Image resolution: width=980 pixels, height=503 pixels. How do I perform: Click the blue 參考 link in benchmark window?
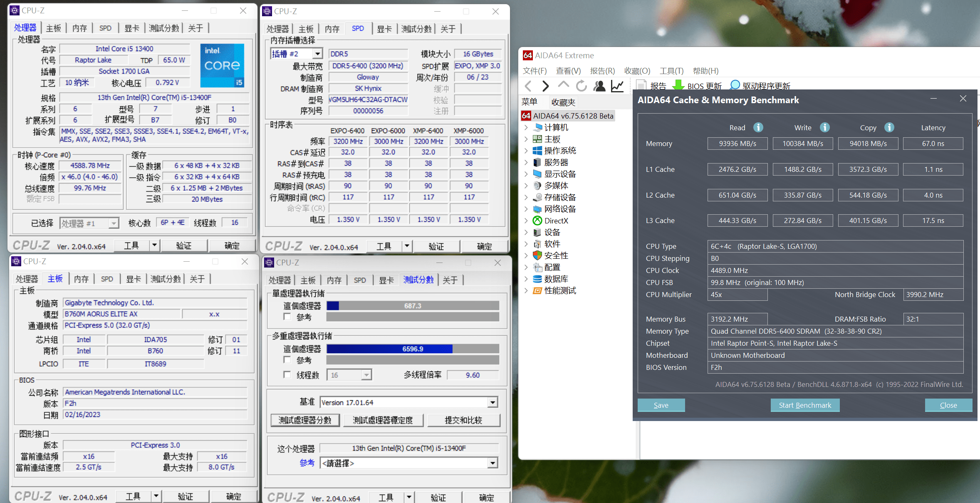pos(307,463)
